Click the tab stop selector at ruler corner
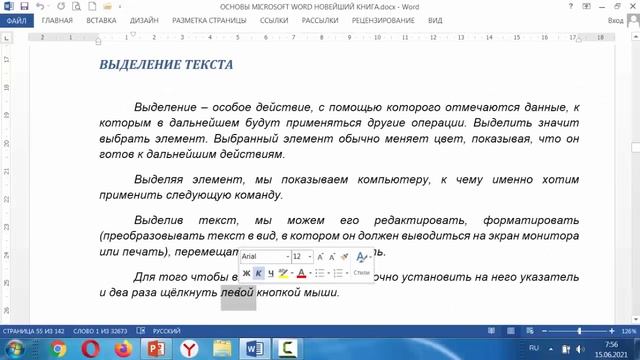Image resolution: width=640 pixels, height=360 pixels. pyautogui.click(x=6, y=38)
